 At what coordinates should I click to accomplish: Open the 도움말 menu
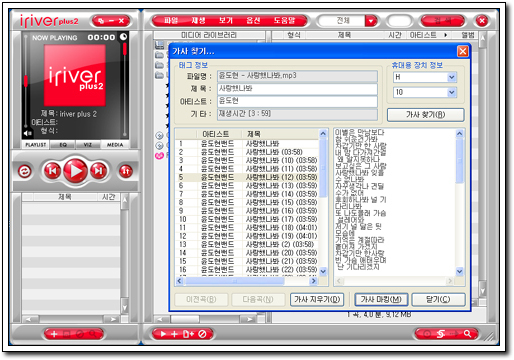click(x=284, y=21)
